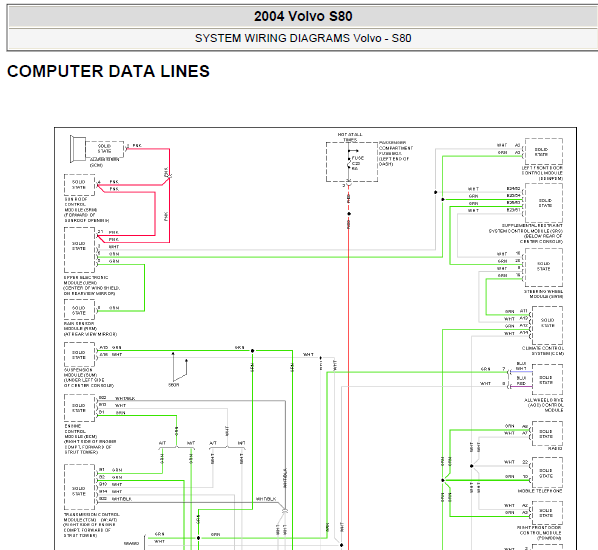Click the Upper Electronic Module (UEM) label
This screenshot has height=550, width=598.
92,285
